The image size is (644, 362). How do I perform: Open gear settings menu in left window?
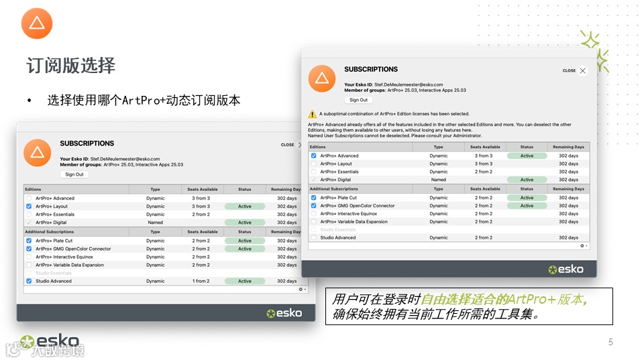[x=302, y=290]
